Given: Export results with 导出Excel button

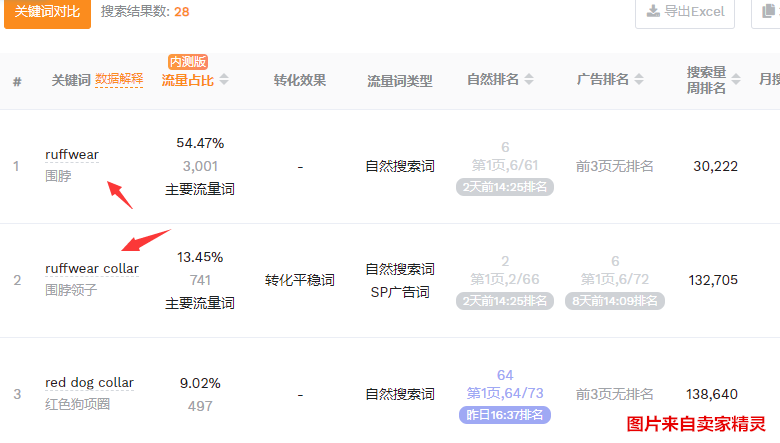Looking at the screenshot, I should click(685, 12).
